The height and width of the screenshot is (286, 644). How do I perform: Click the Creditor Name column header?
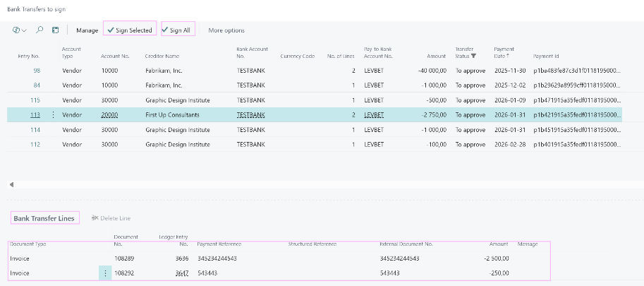click(x=162, y=56)
